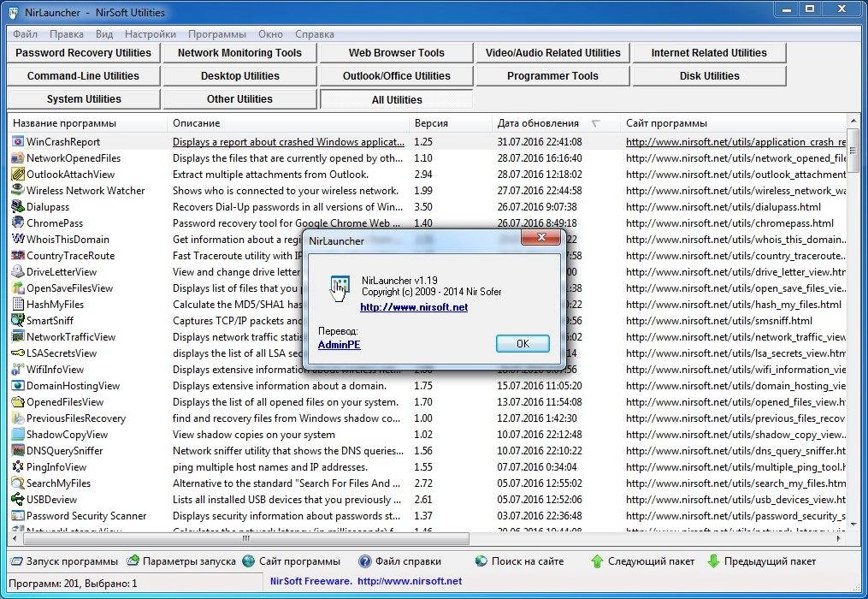The image size is (868, 599).
Task: Click the LSASecretsView key icon
Action: coord(18,353)
